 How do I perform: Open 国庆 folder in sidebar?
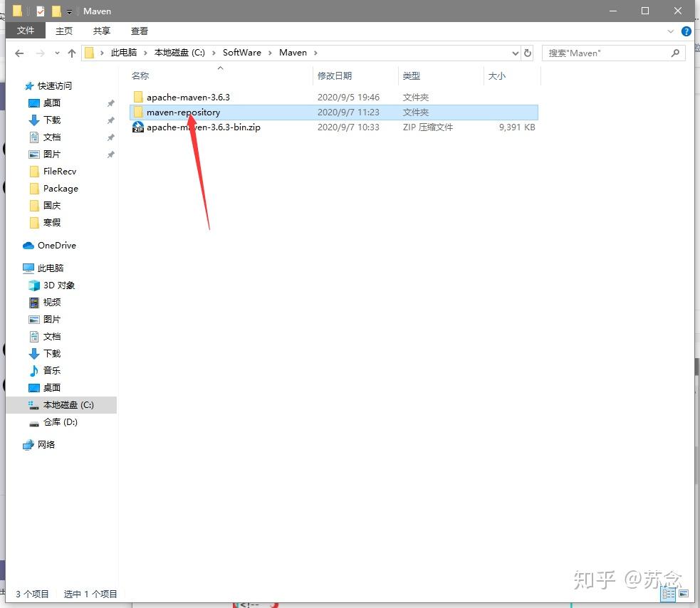pos(52,205)
